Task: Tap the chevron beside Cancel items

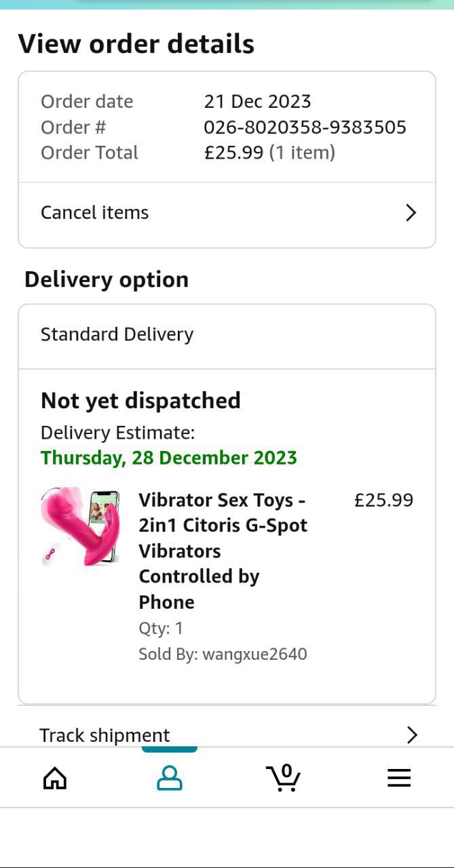Action: (411, 213)
